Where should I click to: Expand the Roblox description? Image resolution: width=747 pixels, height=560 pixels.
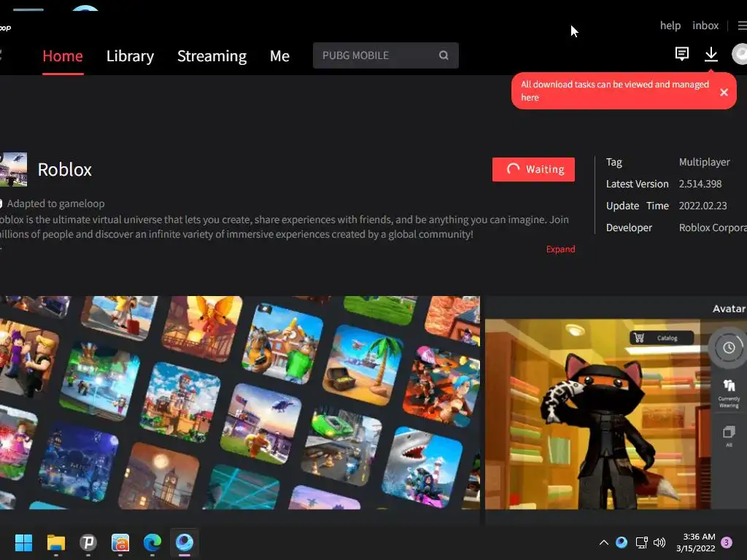pos(560,249)
